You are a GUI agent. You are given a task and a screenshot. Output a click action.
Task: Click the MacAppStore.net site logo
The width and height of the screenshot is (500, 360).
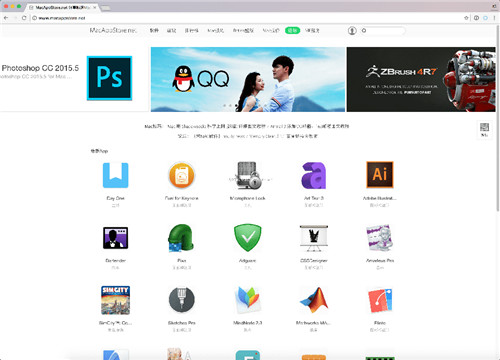(113, 30)
